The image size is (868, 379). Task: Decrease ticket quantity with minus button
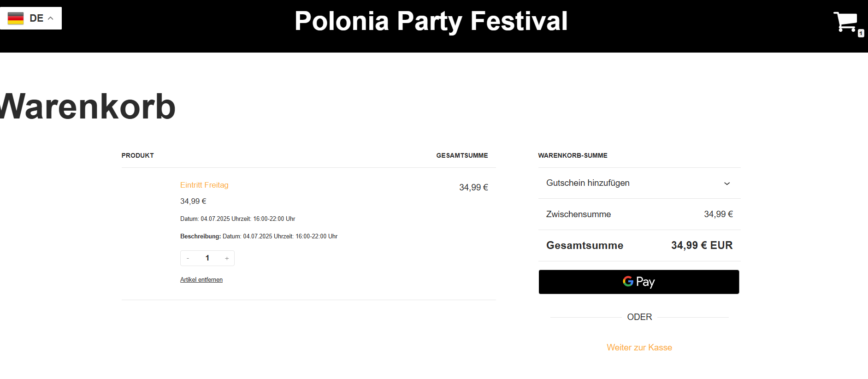[x=188, y=258]
